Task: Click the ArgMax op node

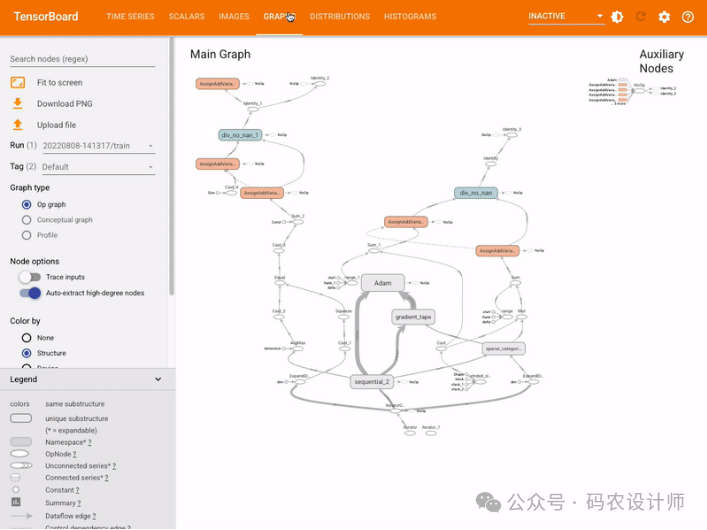Action: click(297, 348)
